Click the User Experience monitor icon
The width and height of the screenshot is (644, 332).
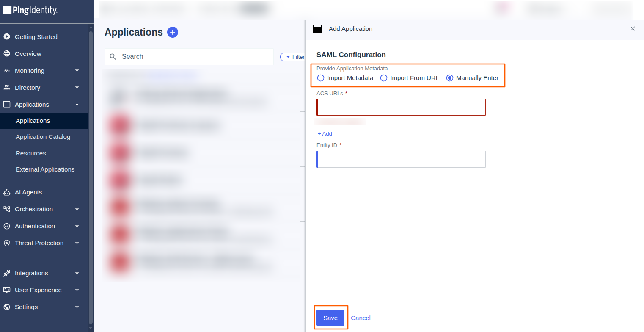tap(7, 290)
